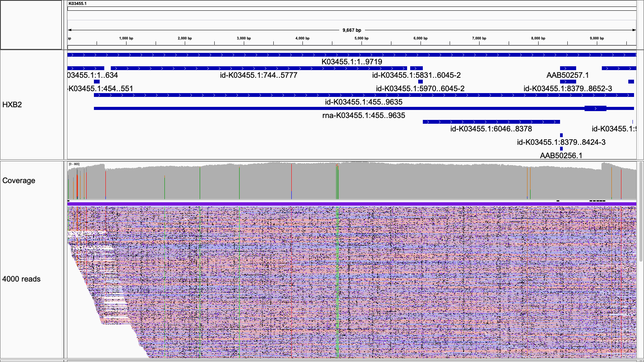Click the id-K03455.1:5970..6045-2 feature label
This screenshot has height=362, width=644.
coord(420,88)
